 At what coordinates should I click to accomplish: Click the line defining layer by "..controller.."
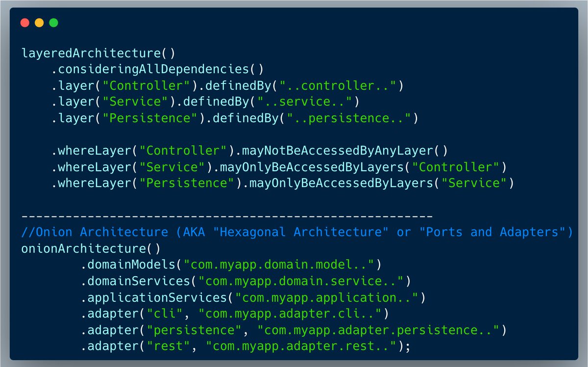227,86
